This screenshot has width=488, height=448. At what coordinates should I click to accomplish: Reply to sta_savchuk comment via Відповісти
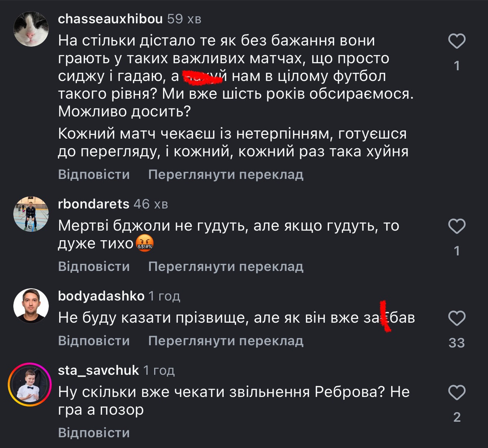(94, 433)
